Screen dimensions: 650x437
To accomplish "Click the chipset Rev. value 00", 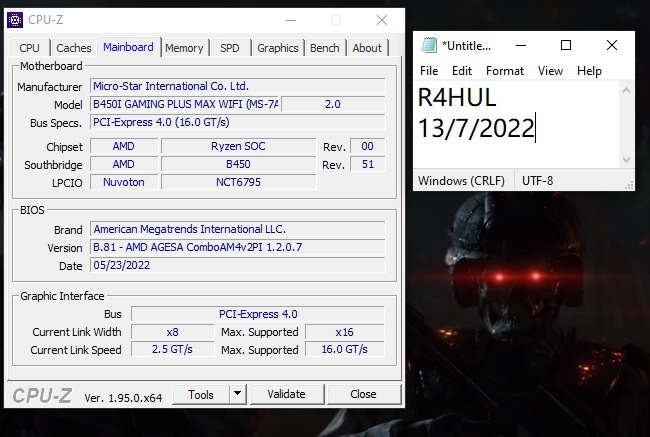I will click(368, 146).
